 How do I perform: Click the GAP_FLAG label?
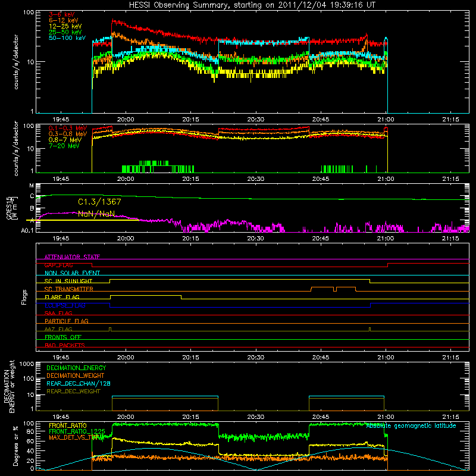pyautogui.click(x=58, y=265)
